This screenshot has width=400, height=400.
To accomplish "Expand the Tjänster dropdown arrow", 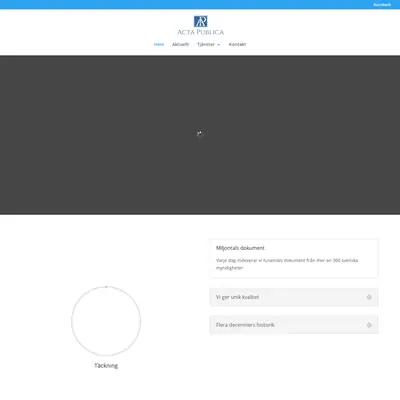I will pos(219,45).
